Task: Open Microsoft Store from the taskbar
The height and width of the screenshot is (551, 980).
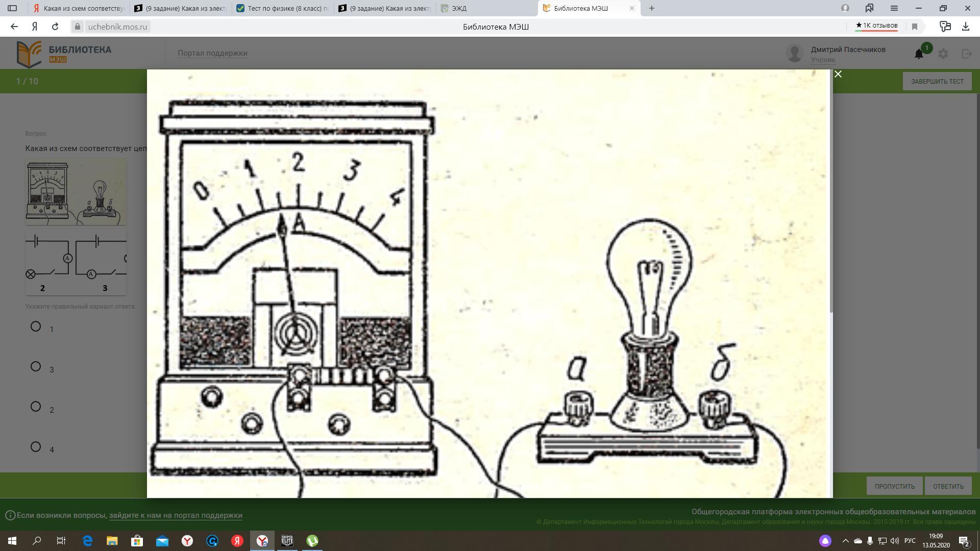Action: [137, 541]
